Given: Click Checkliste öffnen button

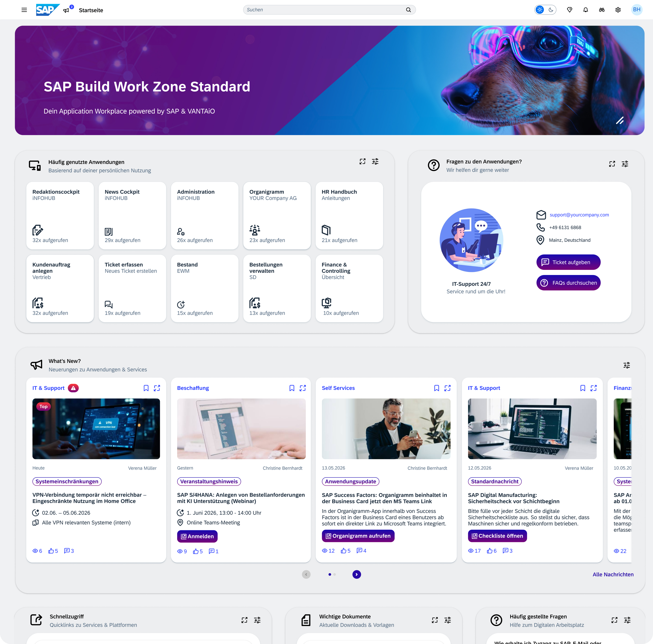Looking at the screenshot, I should tap(497, 536).
